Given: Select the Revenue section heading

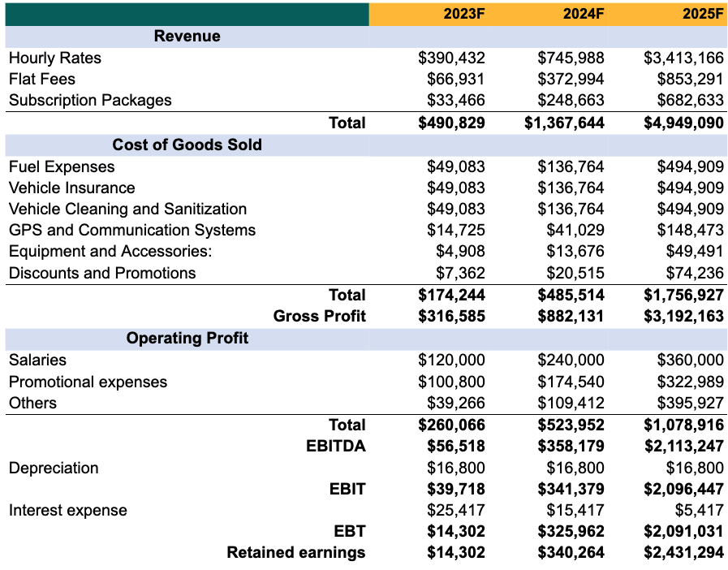Looking at the screenshot, I should tap(187, 37).
